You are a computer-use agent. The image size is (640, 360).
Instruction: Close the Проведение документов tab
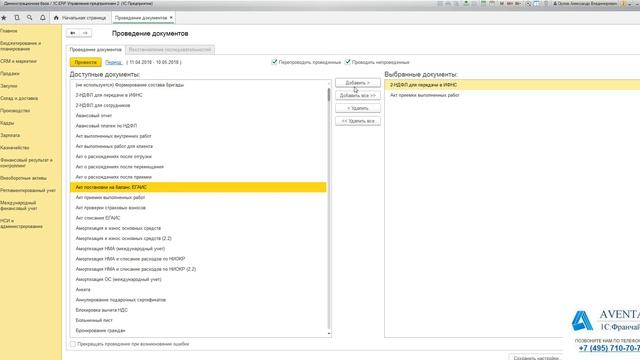(171, 18)
